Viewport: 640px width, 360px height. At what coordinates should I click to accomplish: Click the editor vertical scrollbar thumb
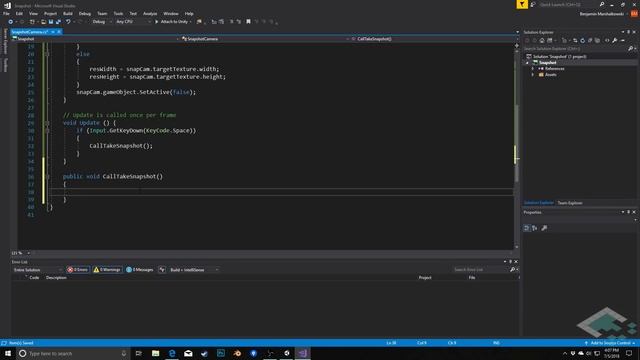(516, 143)
